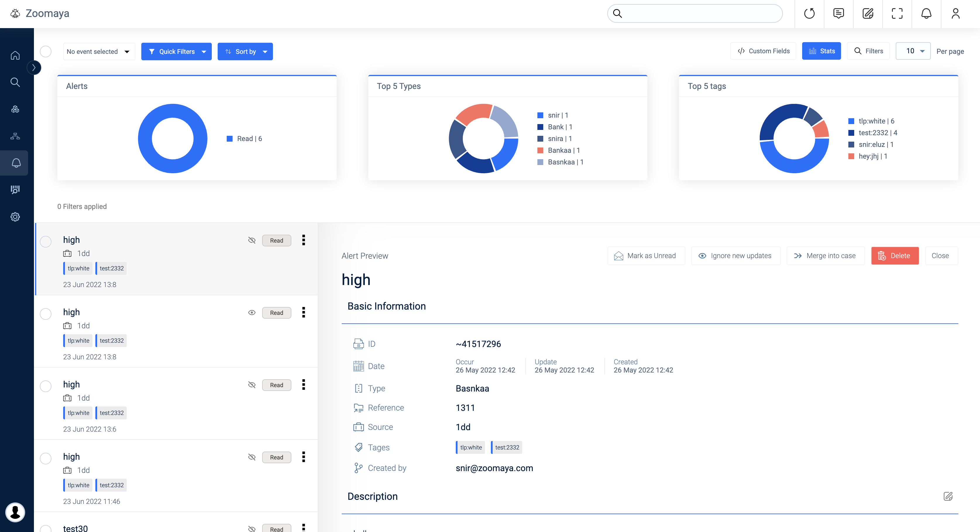Open the Sort by dropdown
This screenshot has height=532, width=980.
[245, 52]
